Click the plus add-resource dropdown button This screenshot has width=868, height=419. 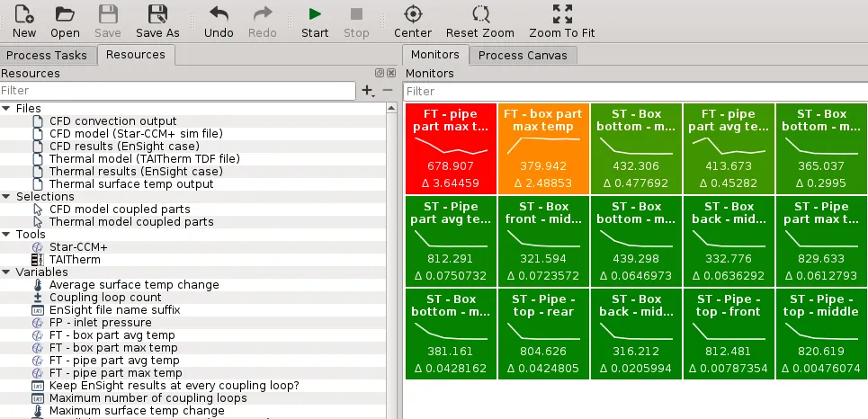pyautogui.click(x=368, y=91)
